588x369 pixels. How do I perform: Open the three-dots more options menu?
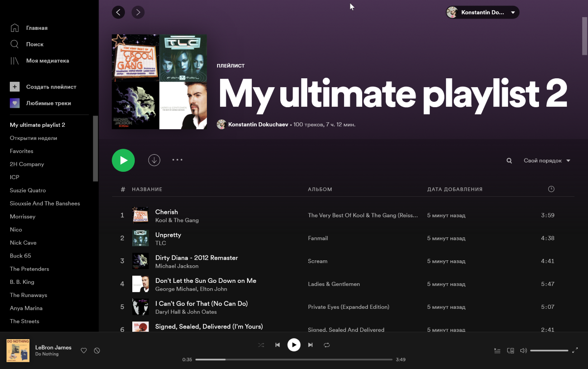[x=177, y=160]
